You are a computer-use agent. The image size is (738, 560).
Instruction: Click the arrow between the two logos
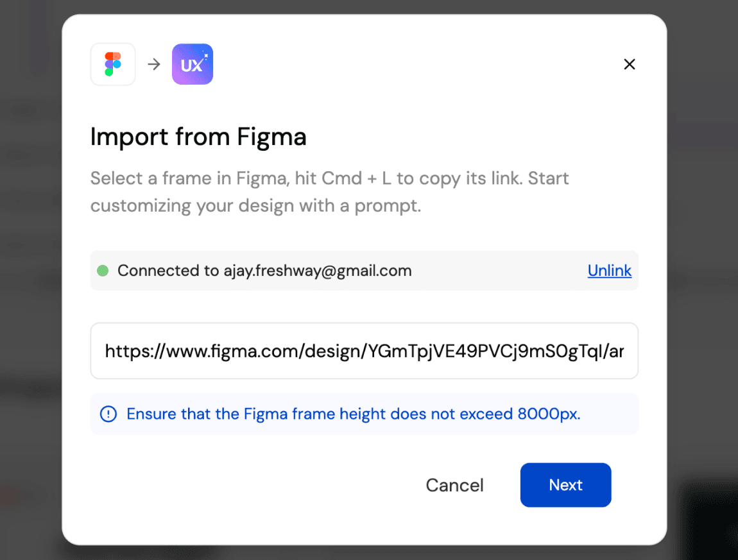154,64
